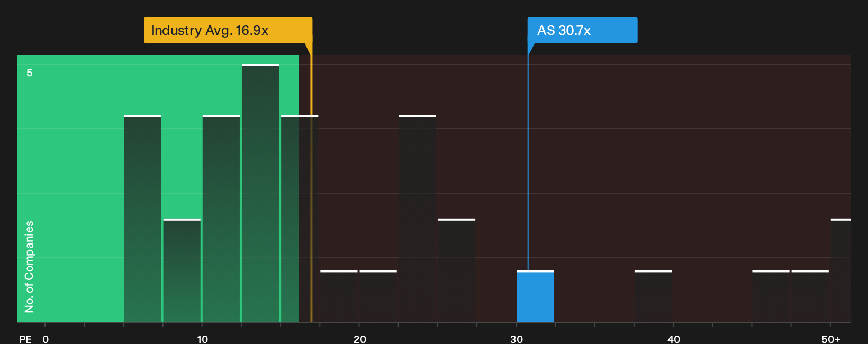The height and width of the screenshot is (344, 868).
Task: Click the bar crossing the industry average line
Action: 300,219
